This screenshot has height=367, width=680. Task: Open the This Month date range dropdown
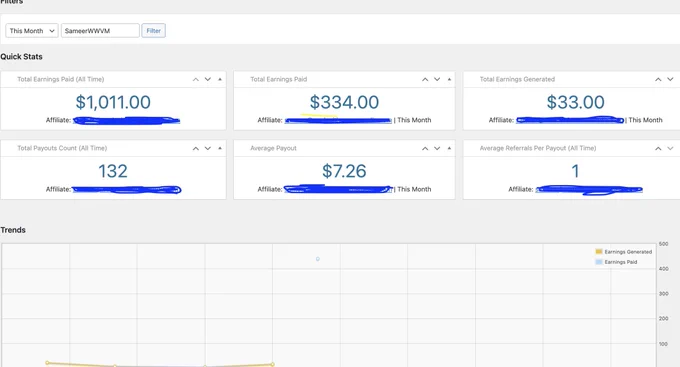[x=32, y=31]
